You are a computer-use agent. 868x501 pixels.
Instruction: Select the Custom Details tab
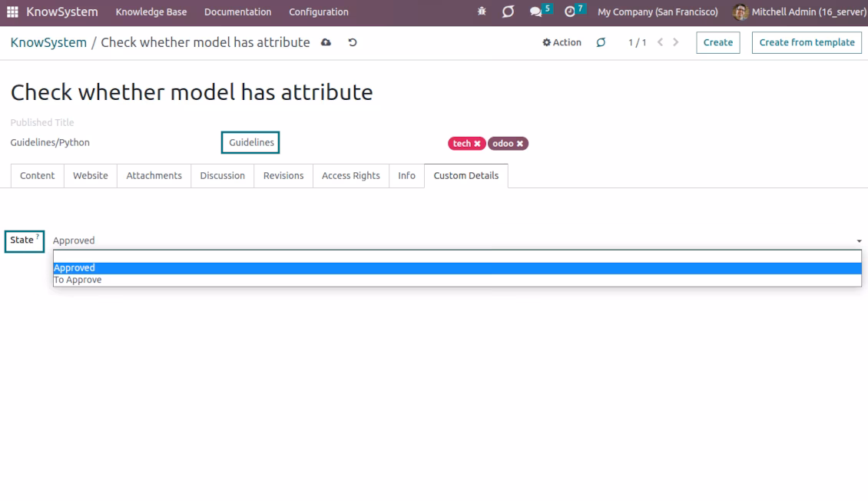pyautogui.click(x=466, y=175)
